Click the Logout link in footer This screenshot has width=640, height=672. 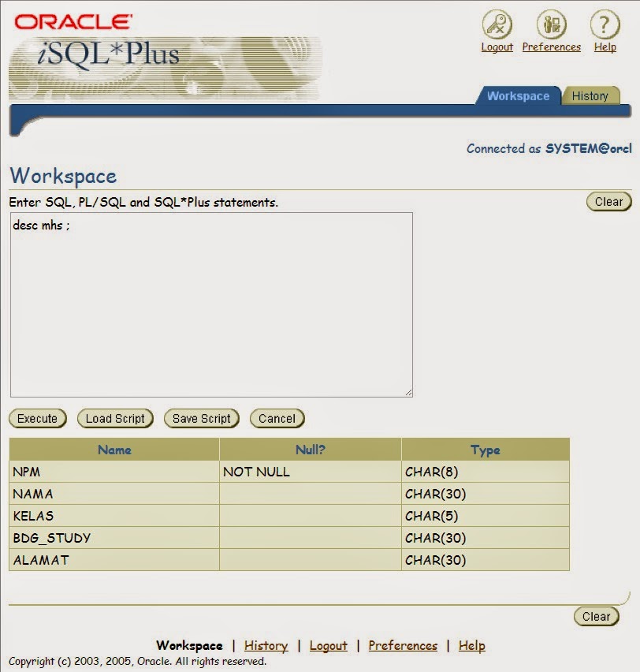coord(329,645)
